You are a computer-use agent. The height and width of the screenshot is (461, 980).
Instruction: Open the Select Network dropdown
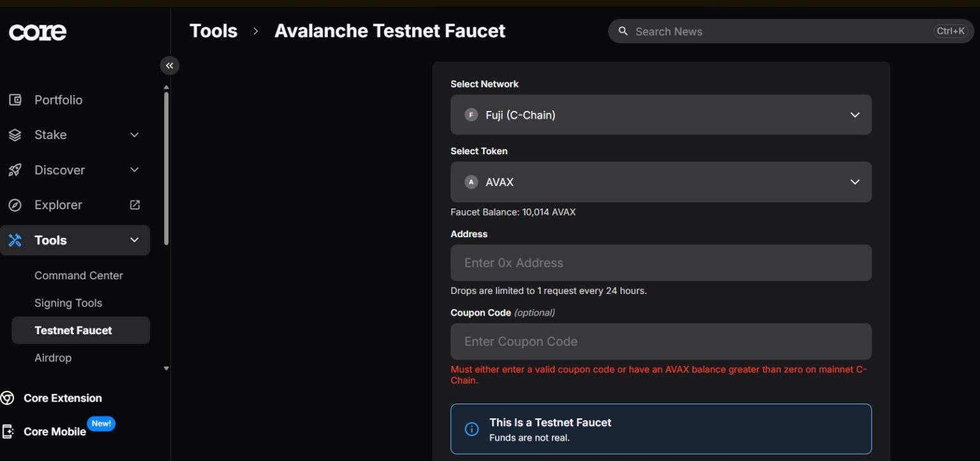point(661,115)
